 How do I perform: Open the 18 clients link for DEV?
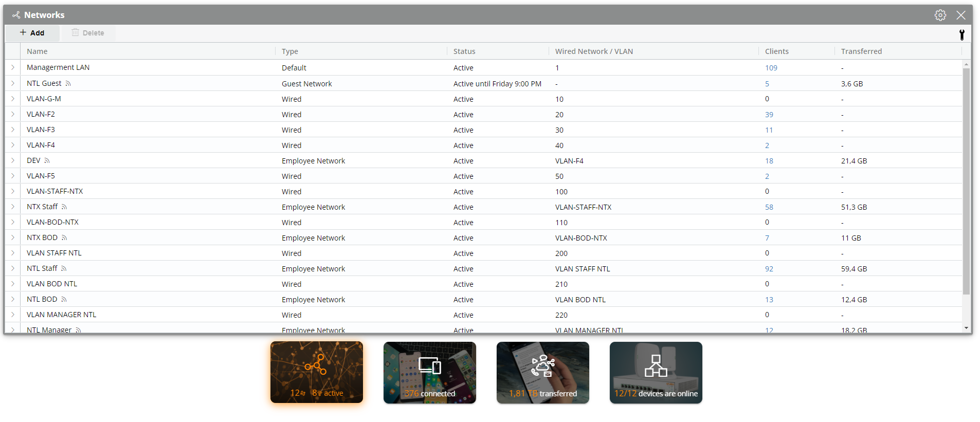click(x=769, y=161)
